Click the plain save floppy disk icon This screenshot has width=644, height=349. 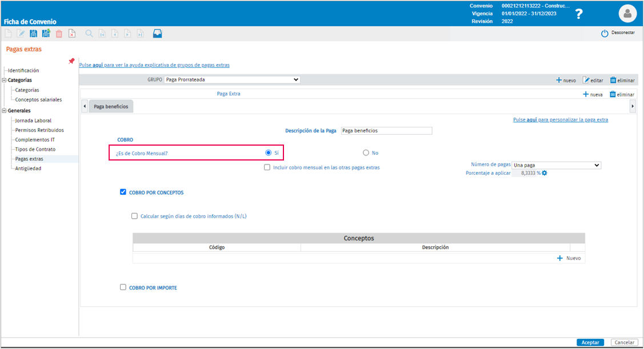click(x=33, y=34)
